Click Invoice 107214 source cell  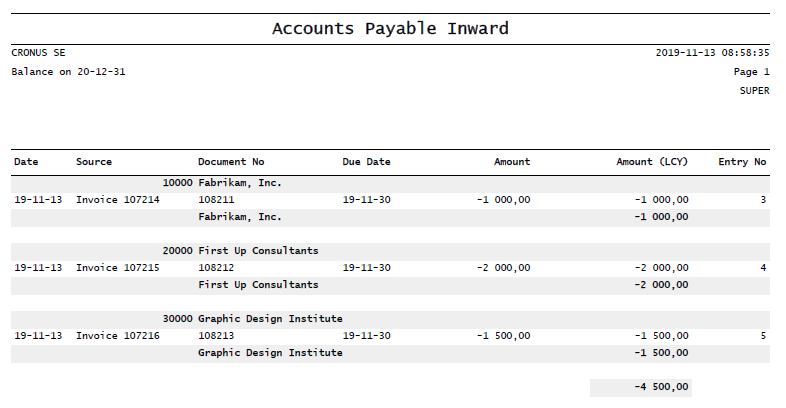pos(118,199)
